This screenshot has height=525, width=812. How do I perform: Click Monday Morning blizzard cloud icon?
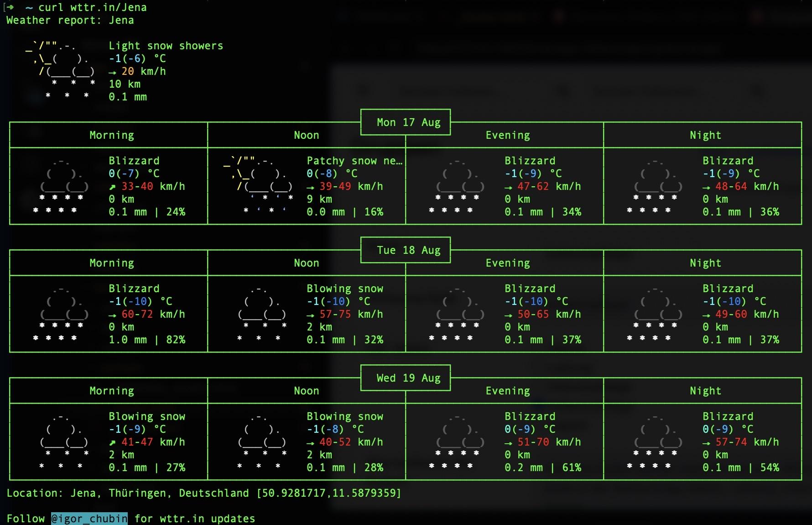tap(61, 186)
